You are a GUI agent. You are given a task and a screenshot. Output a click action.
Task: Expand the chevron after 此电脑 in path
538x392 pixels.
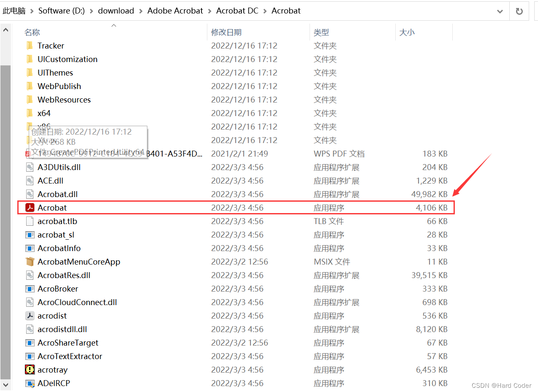coord(32,11)
